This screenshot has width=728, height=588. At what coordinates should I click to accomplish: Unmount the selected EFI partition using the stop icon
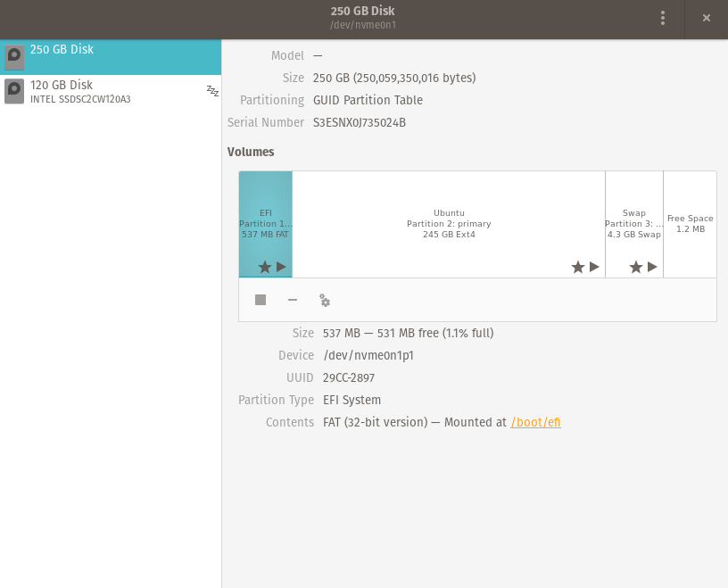coord(261,301)
